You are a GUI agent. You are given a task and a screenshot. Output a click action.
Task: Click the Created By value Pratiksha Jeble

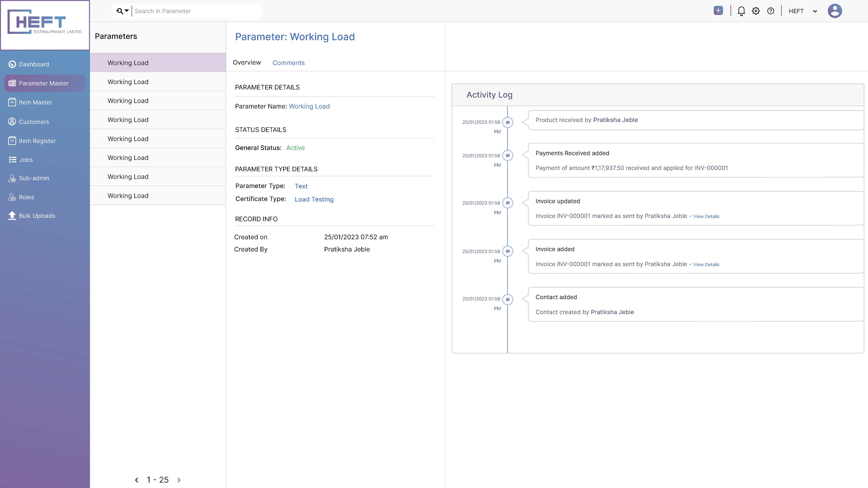pyautogui.click(x=347, y=249)
